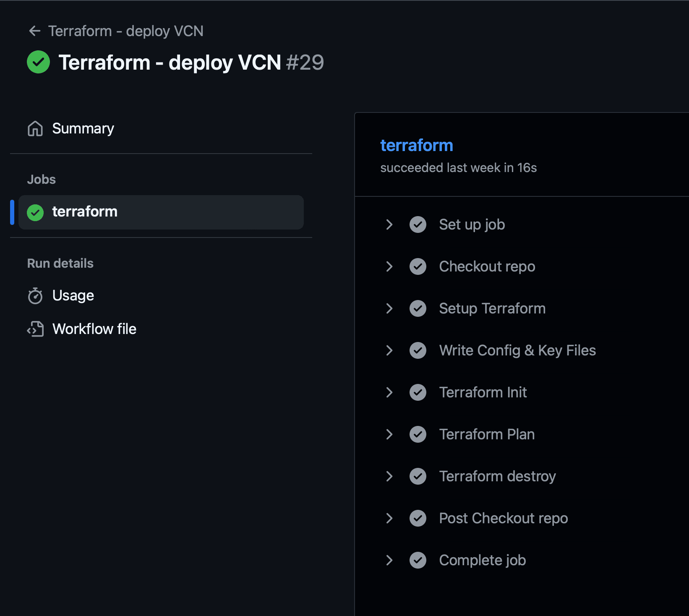Expand the Setup Terraform step chevron
The image size is (689, 616).
tap(389, 308)
